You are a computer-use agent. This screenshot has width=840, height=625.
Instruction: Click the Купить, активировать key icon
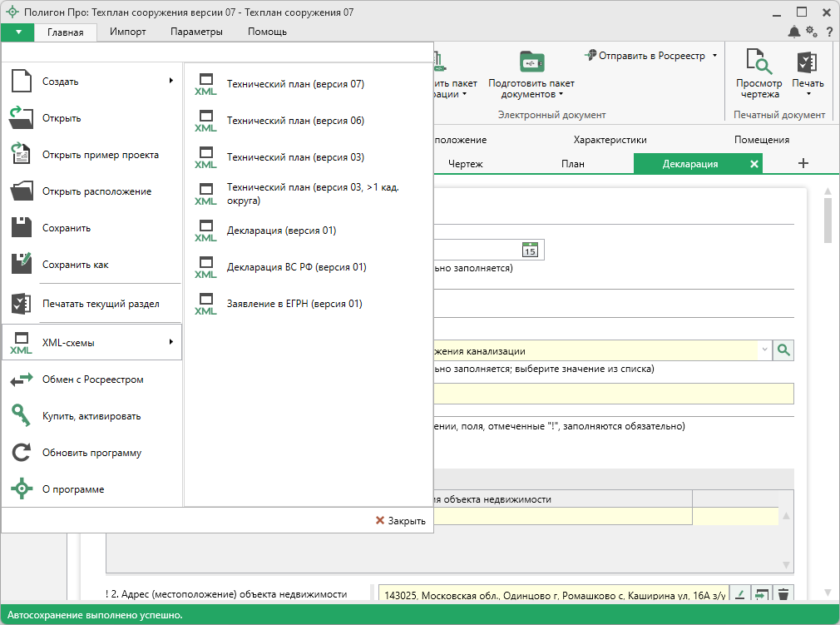click(x=22, y=416)
